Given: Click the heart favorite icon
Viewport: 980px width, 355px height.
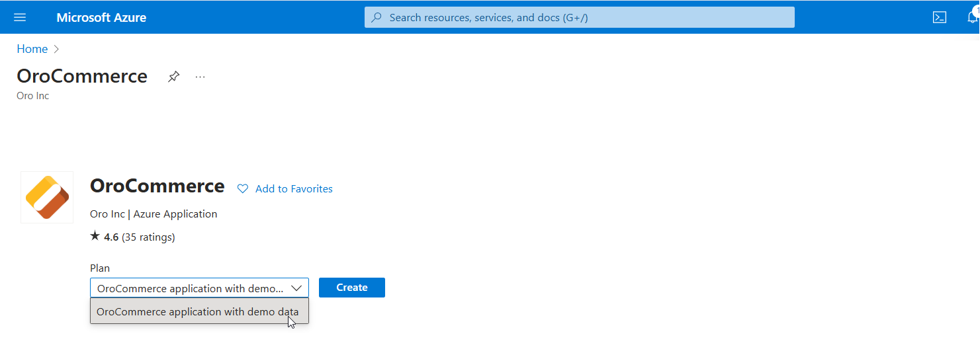Looking at the screenshot, I should coord(243,189).
